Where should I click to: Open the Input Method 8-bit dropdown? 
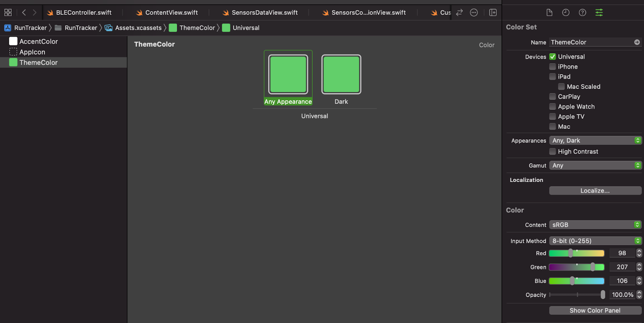pyautogui.click(x=595, y=241)
